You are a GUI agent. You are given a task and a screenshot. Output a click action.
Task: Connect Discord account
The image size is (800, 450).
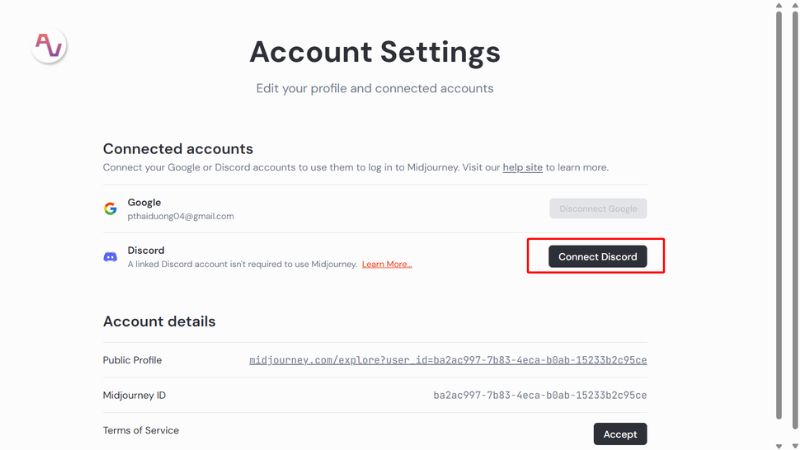[597, 256]
